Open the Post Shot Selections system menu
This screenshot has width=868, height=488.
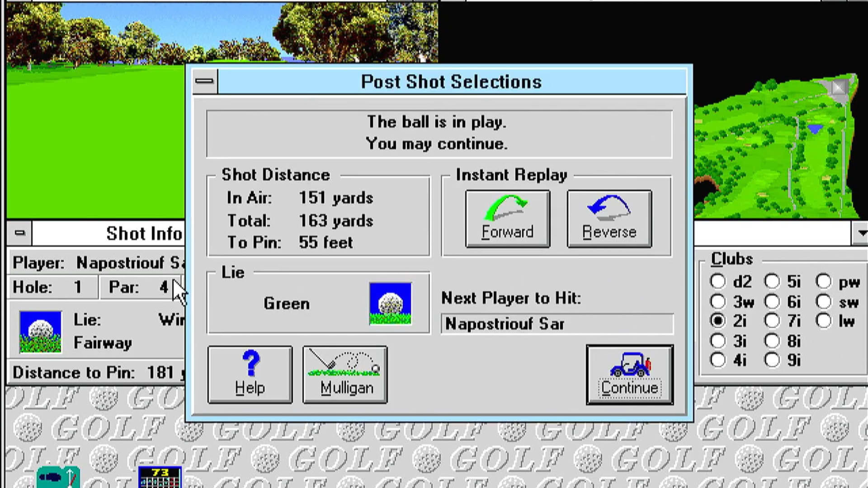(x=205, y=81)
